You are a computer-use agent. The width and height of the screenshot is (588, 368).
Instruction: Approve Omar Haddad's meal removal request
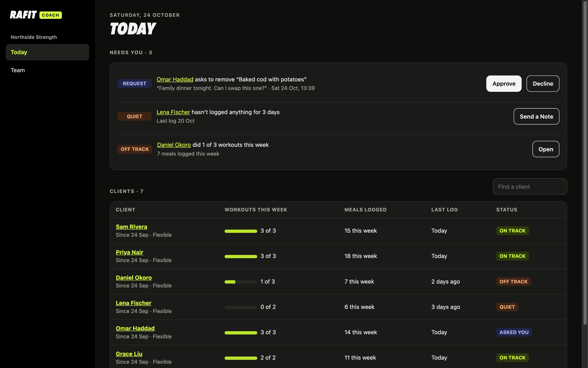coord(504,84)
